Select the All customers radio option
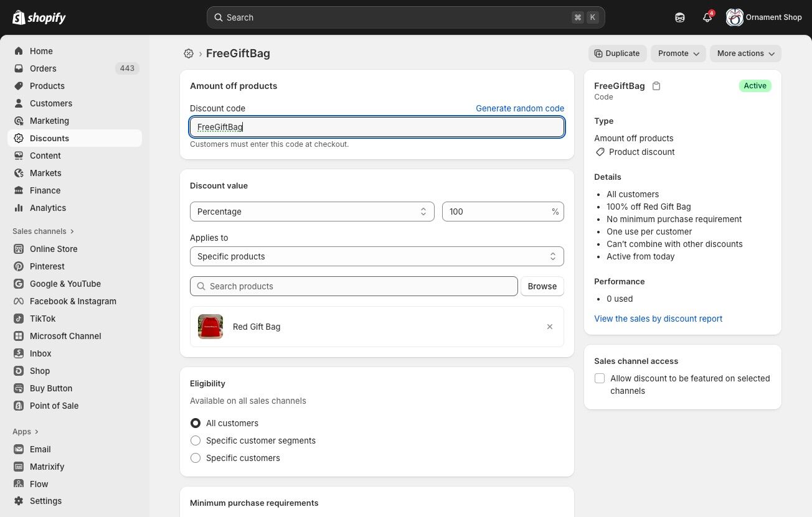The width and height of the screenshot is (812, 517). click(196, 423)
